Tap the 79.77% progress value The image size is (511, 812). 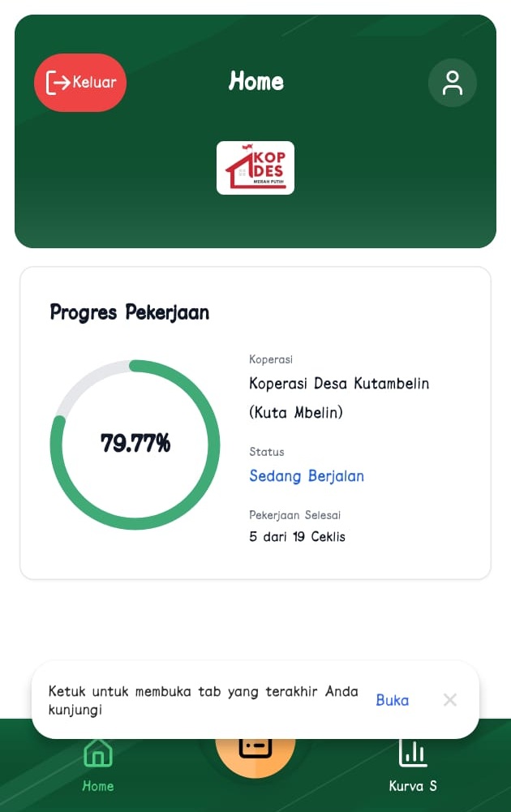[135, 443]
